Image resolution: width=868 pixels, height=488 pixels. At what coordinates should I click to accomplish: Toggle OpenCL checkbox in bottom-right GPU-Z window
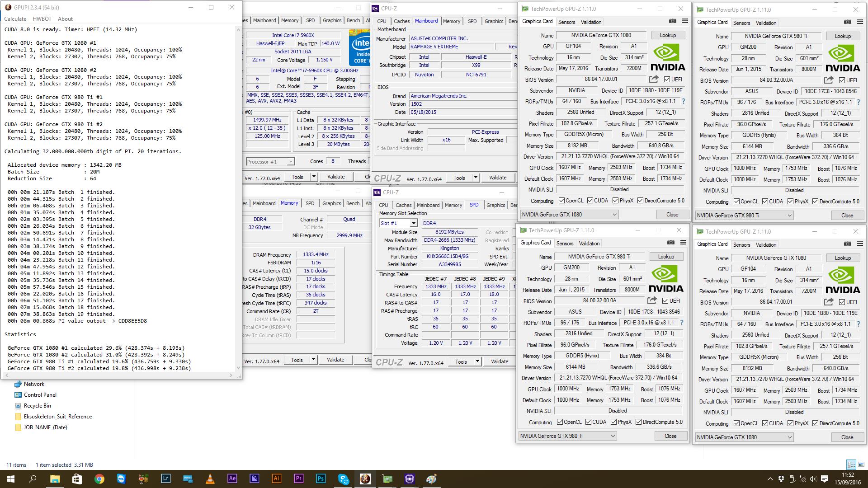pos(736,423)
